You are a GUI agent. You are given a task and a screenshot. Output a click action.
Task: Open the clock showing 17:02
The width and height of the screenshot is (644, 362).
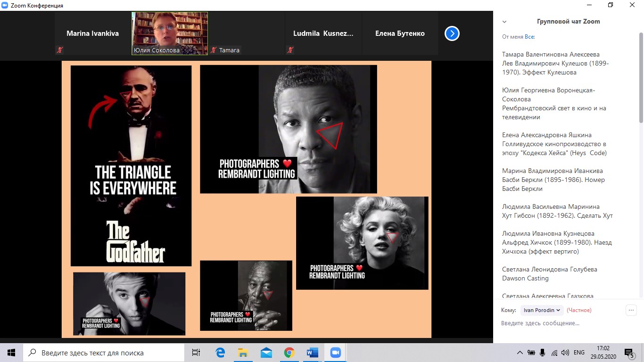click(x=603, y=353)
